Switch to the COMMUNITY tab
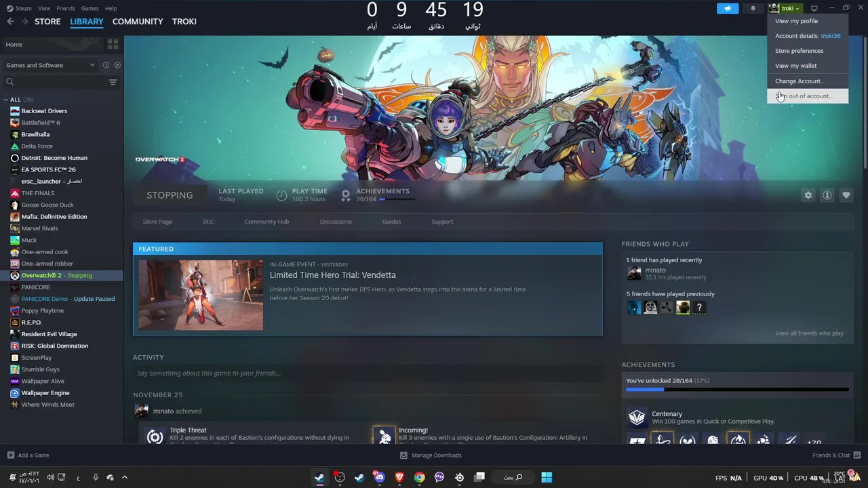 click(138, 22)
